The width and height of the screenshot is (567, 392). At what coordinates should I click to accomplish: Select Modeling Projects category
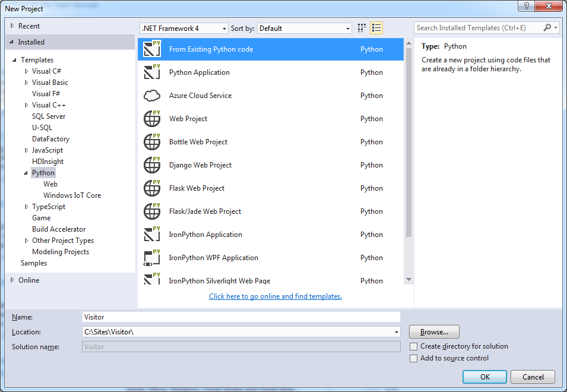click(x=61, y=252)
